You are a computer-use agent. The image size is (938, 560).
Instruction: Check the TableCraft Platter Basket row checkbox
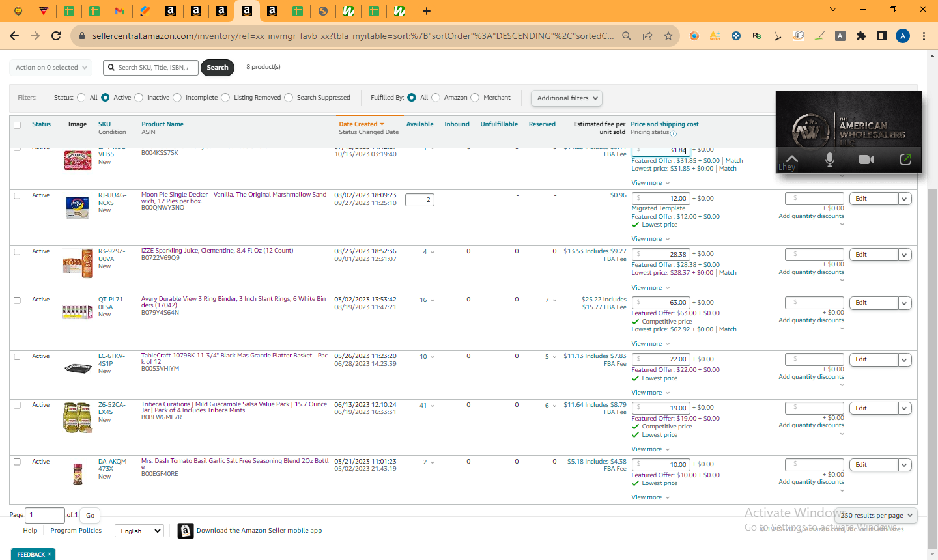17,357
